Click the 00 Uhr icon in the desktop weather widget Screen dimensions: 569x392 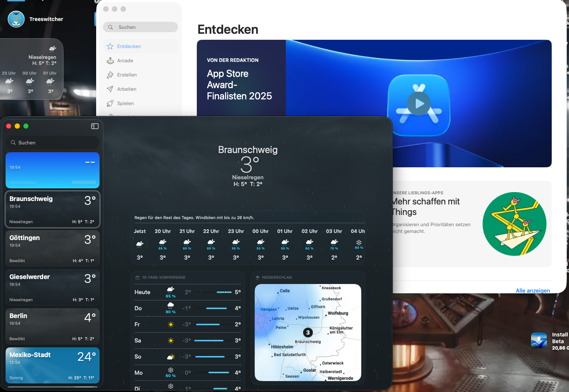(x=30, y=82)
